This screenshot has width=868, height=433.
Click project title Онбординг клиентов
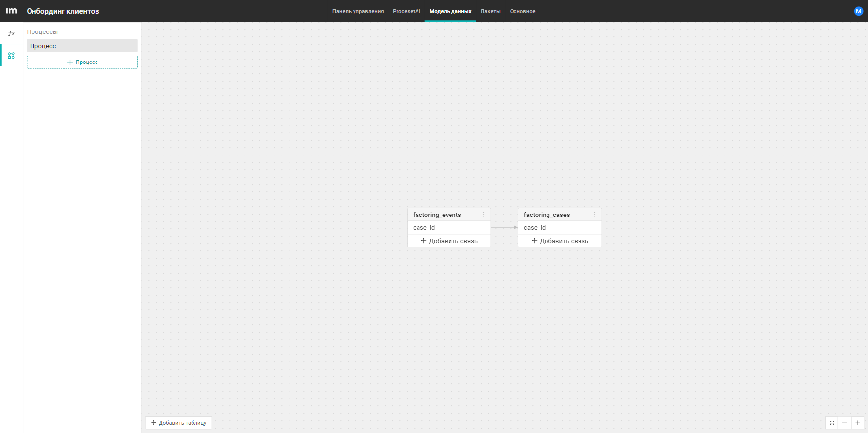click(x=63, y=11)
